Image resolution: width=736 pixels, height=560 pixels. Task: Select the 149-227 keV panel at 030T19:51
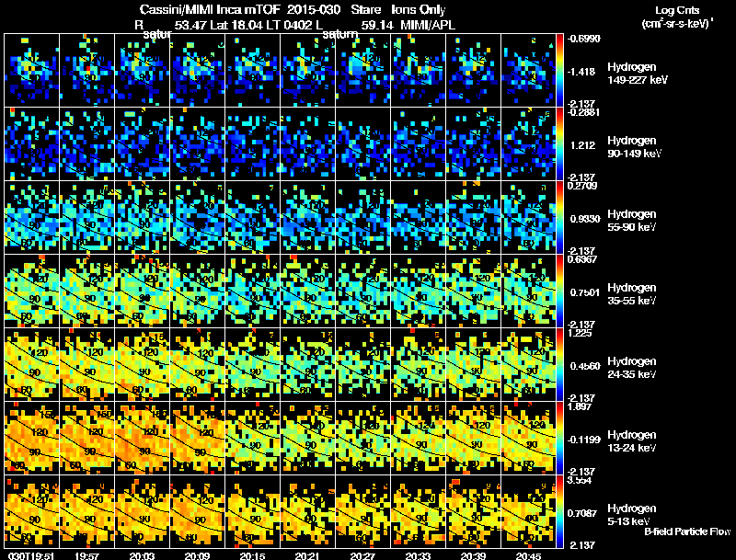(31, 71)
